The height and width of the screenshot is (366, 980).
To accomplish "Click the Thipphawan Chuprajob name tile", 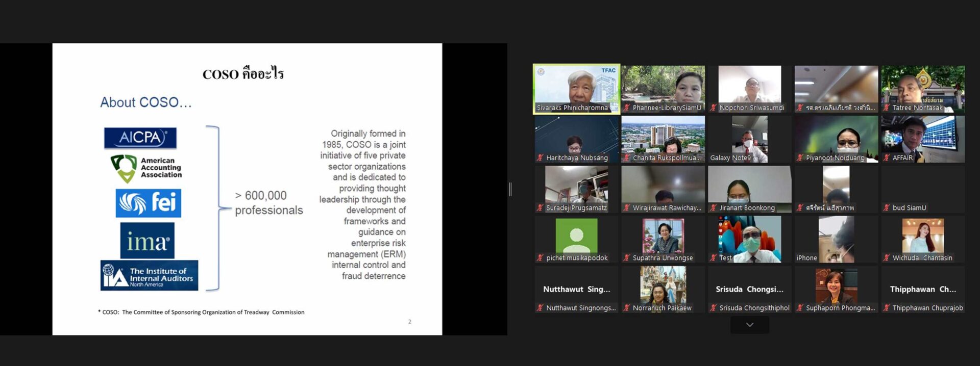I will tap(923, 290).
